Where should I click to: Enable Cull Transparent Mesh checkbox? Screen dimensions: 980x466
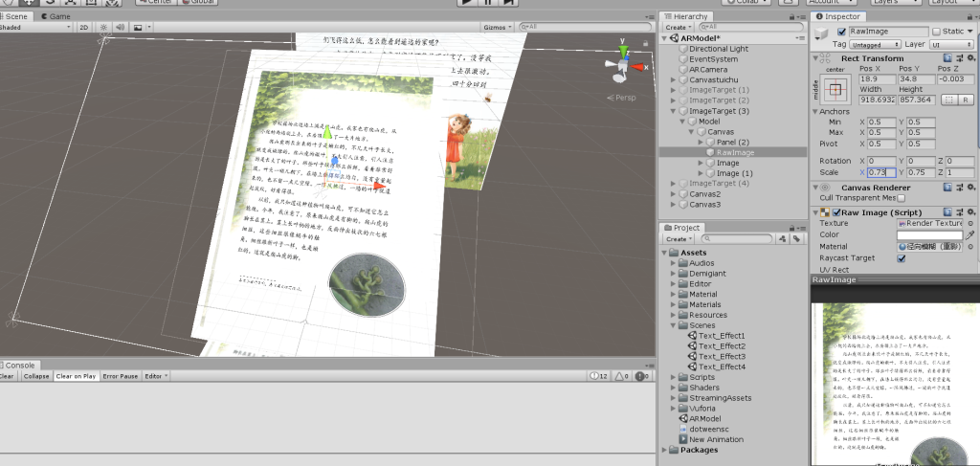[x=902, y=198]
